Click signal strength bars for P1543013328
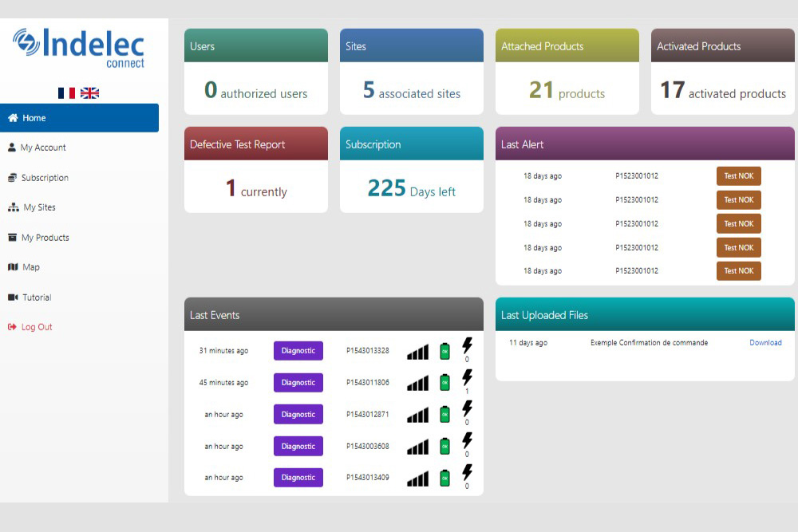Image resolution: width=798 pixels, height=532 pixels. point(417,352)
